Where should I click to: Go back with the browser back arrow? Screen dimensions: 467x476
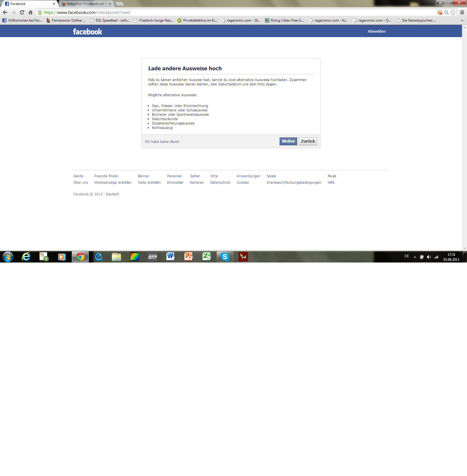coord(5,13)
